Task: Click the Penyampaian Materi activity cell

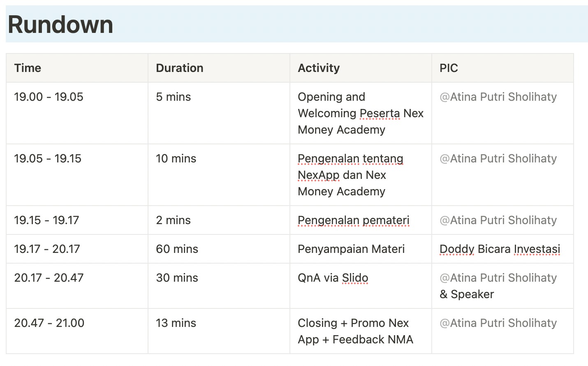Action: click(351, 249)
